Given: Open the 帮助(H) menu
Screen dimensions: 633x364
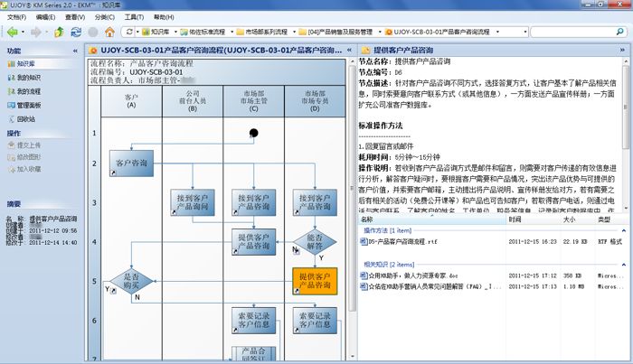Looking at the screenshot, I should pos(164,17).
